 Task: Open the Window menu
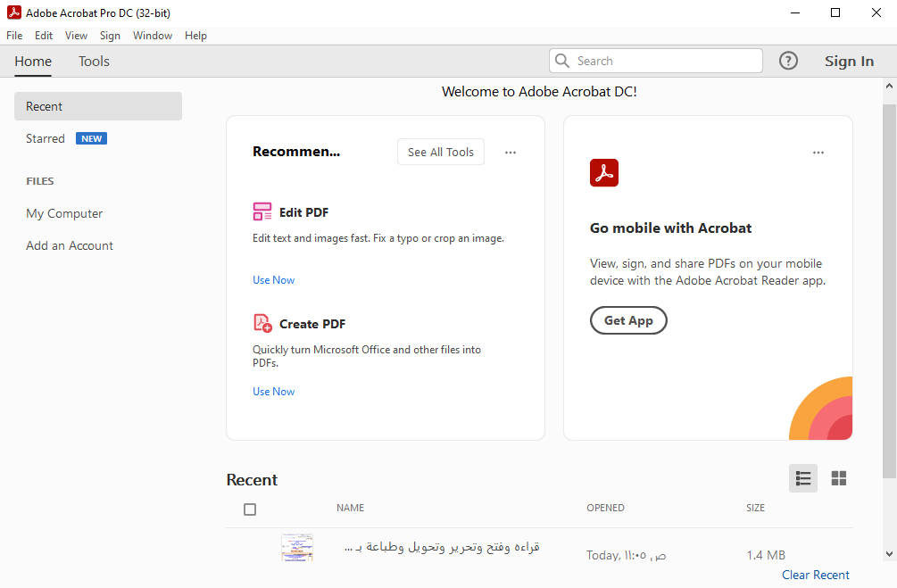click(x=152, y=36)
